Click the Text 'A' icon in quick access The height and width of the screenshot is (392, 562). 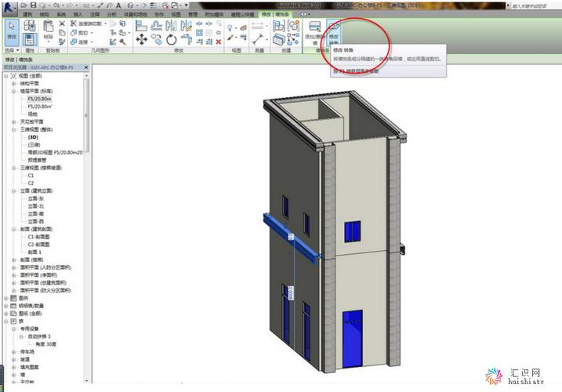click(x=118, y=5)
